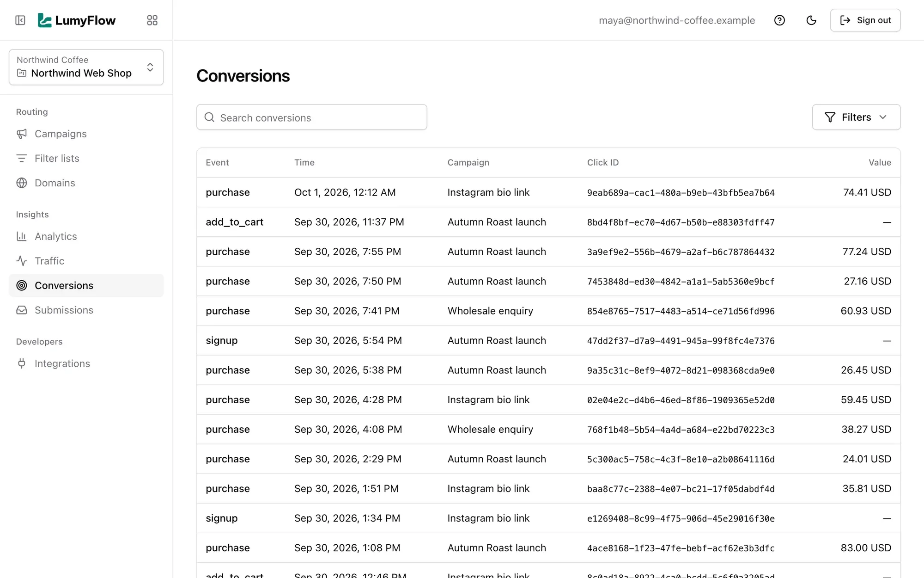
Task: Click the 35.81 USD value
Action: tap(867, 488)
